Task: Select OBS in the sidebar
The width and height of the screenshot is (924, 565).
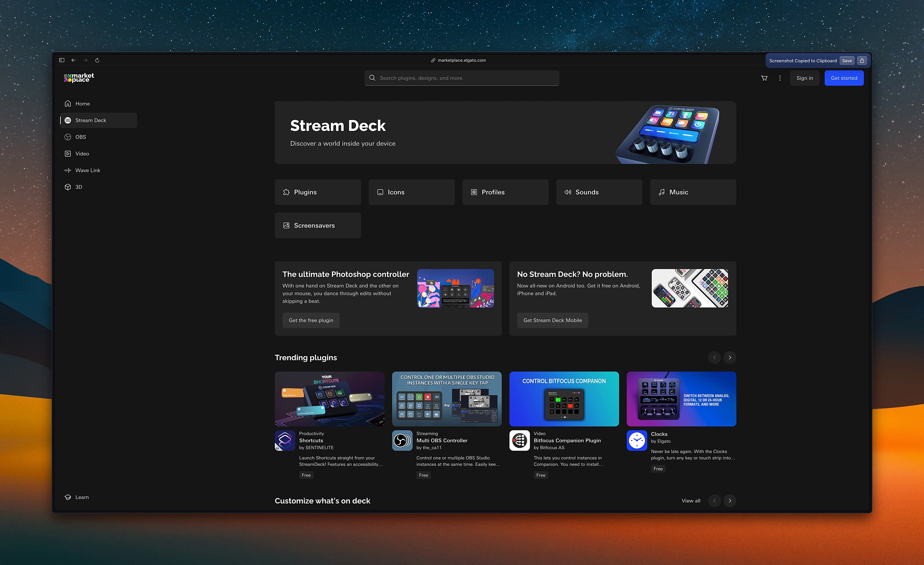Action: [81, 137]
